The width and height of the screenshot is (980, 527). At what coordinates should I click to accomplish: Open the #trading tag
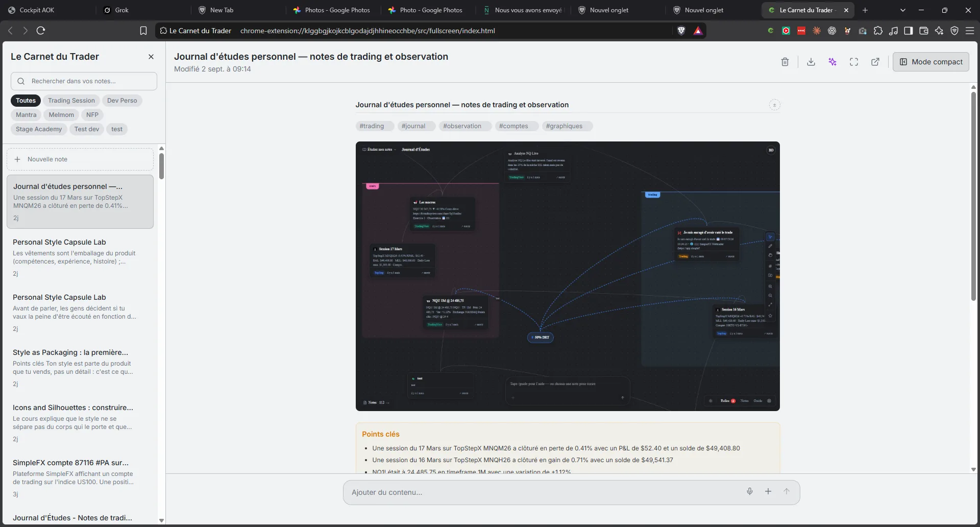coord(374,126)
